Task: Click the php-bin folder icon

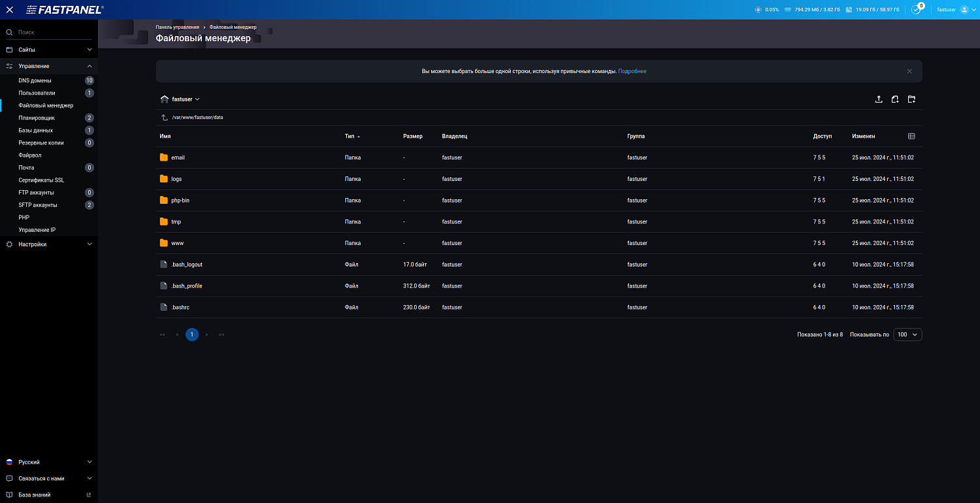Action: point(164,201)
